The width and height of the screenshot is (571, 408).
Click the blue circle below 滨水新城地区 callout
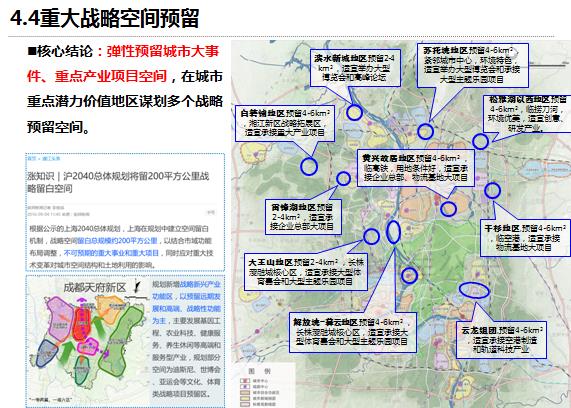(354, 113)
